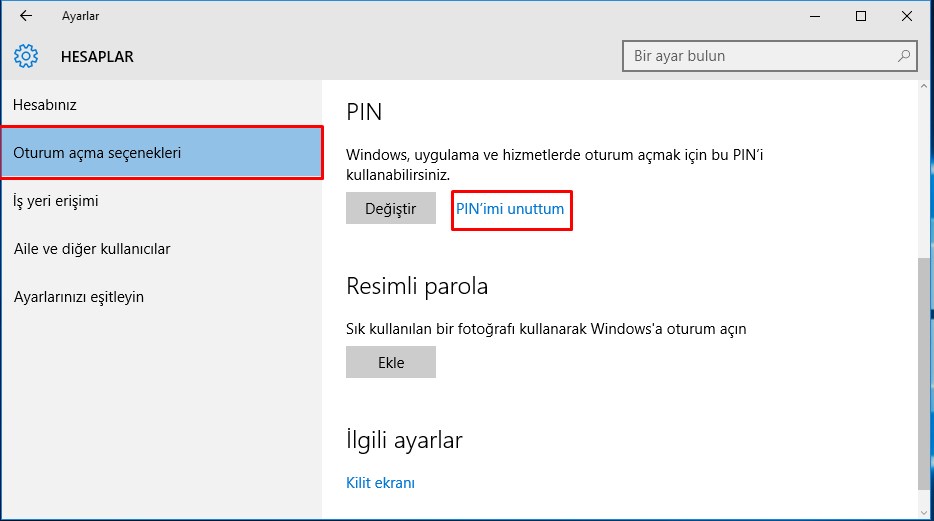Open the Kilit ekranı link
Screen dimensions: 934x521
pyautogui.click(x=380, y=483)
